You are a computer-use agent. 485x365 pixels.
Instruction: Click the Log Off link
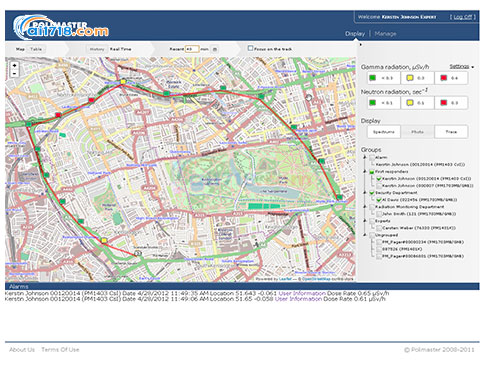(463, 17)
